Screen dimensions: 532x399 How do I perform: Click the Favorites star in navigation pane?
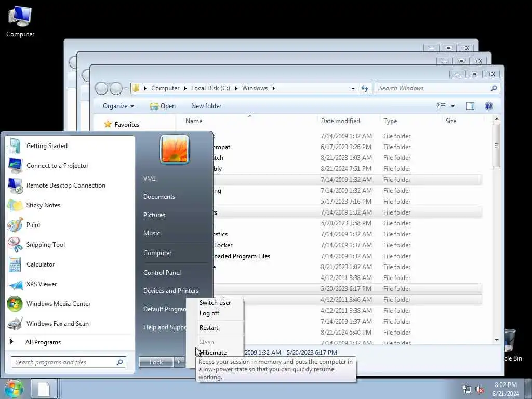click(108, 124)
